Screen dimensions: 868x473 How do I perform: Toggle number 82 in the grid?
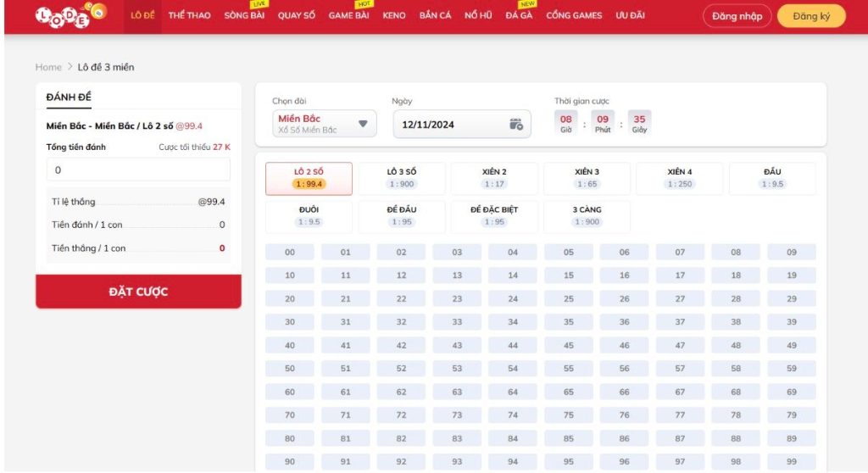[x=401, y=438]
